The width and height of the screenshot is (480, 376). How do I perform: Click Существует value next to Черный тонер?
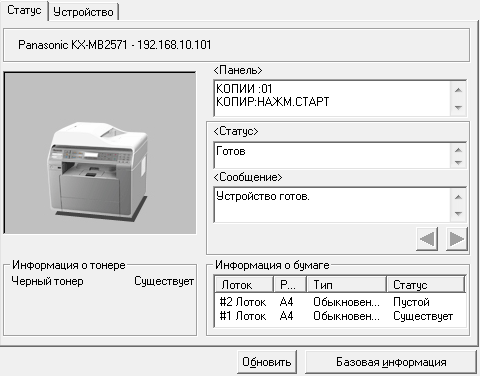[164, 281]
